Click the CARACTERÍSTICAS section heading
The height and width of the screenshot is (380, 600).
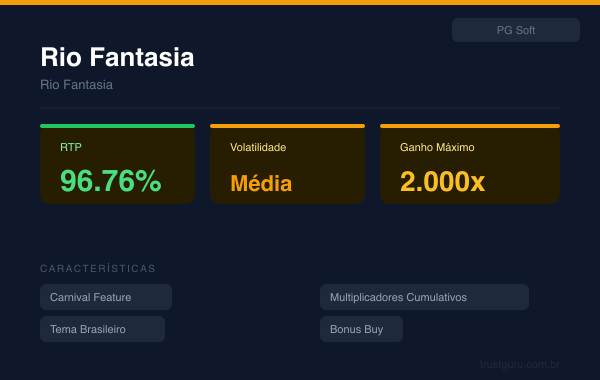[x=98, y=268]
